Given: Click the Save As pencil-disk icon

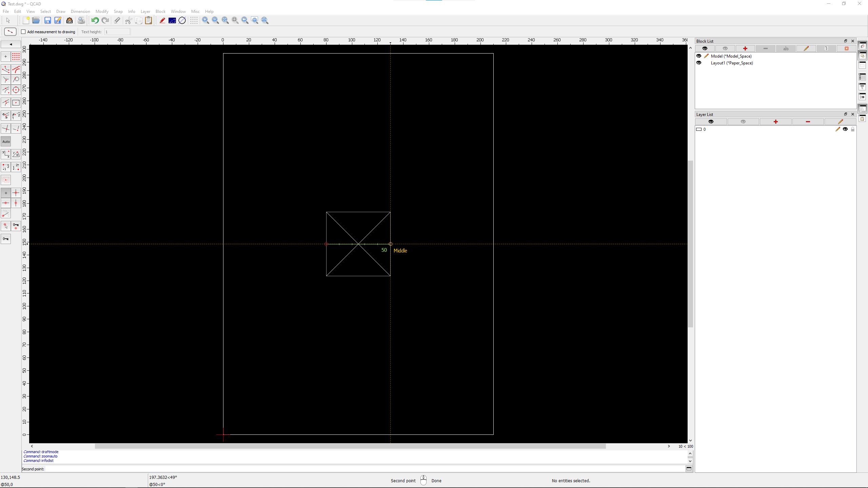Looking at the screenshot, I should click(x=58, y=20).
